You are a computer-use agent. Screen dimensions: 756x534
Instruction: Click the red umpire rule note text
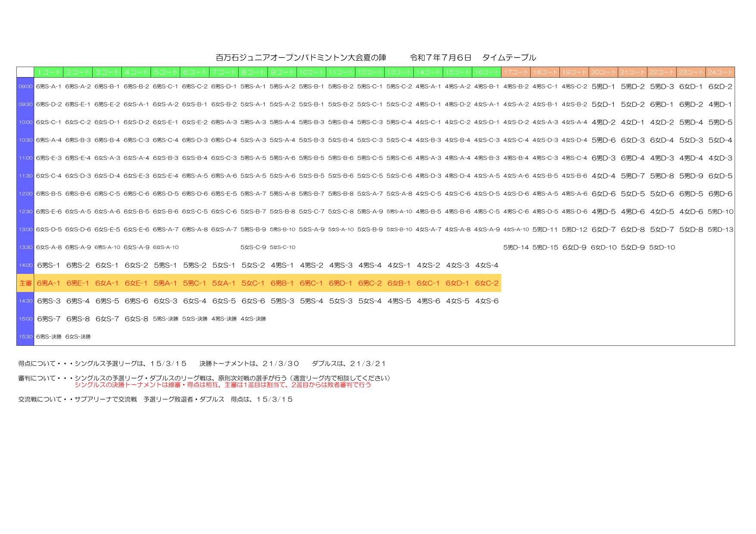point(222,385)
